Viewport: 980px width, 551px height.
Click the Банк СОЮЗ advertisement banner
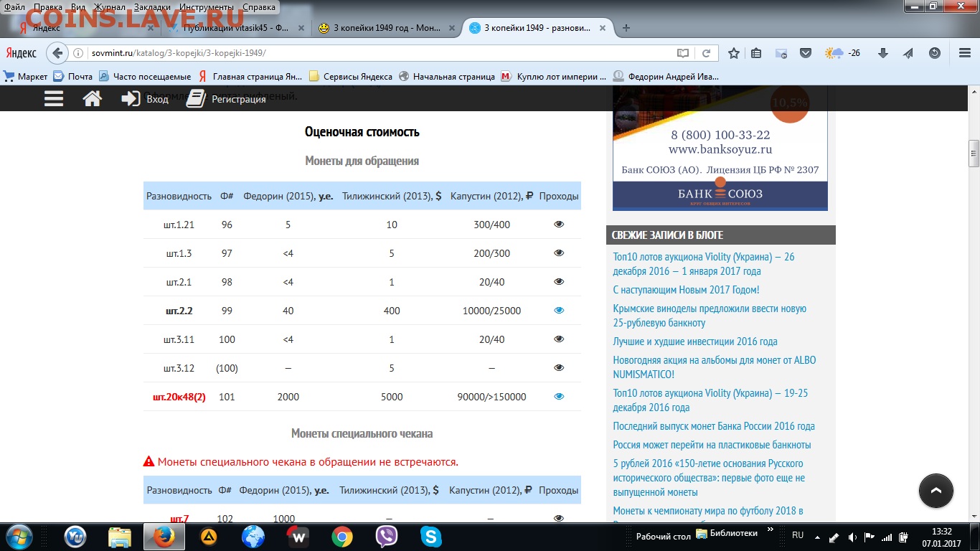point(720,149)
